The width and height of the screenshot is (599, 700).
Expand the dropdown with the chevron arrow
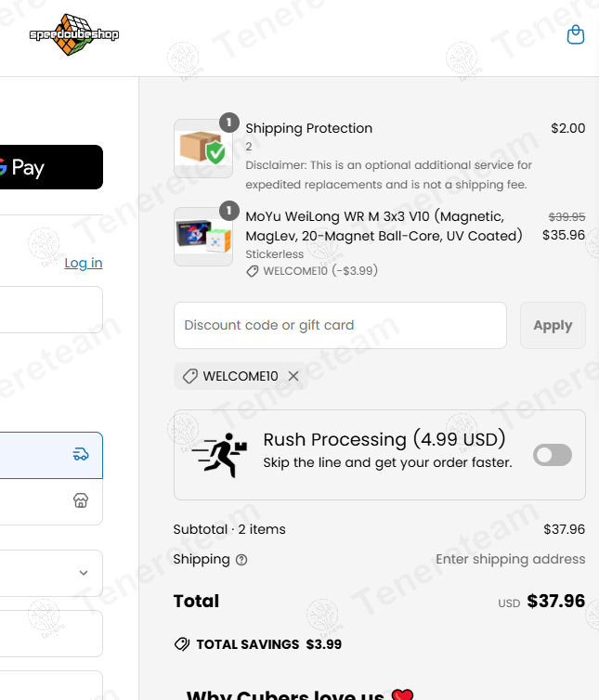click(84, 574)
